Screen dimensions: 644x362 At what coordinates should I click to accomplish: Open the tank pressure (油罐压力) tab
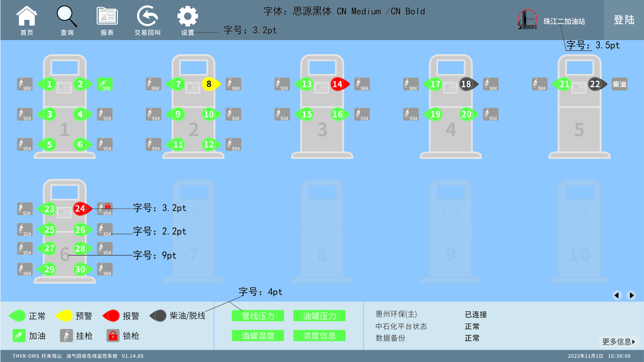pyautogui.click(x=319, y=316)
